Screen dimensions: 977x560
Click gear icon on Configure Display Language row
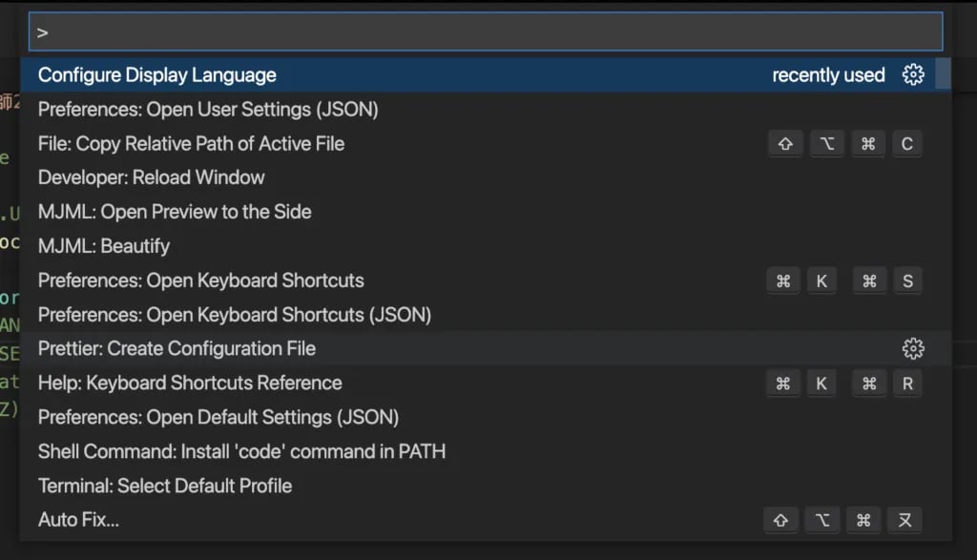click(x=913, y=74)
